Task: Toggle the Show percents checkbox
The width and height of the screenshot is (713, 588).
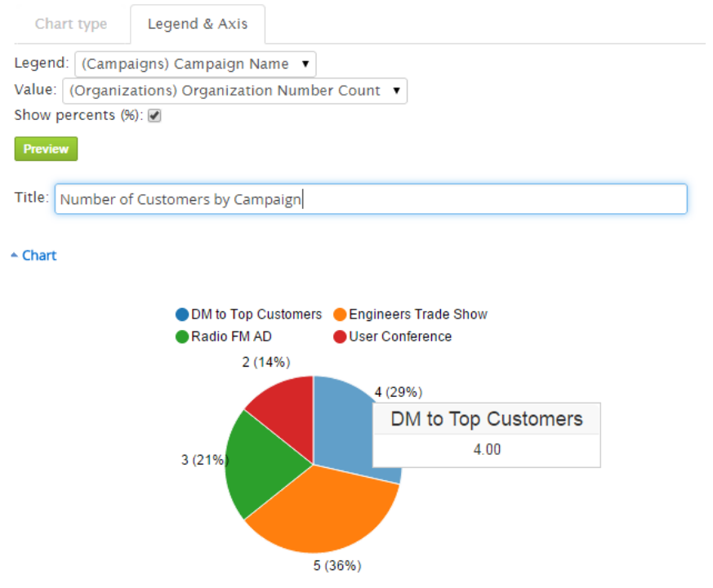Action: coord(155,116)
